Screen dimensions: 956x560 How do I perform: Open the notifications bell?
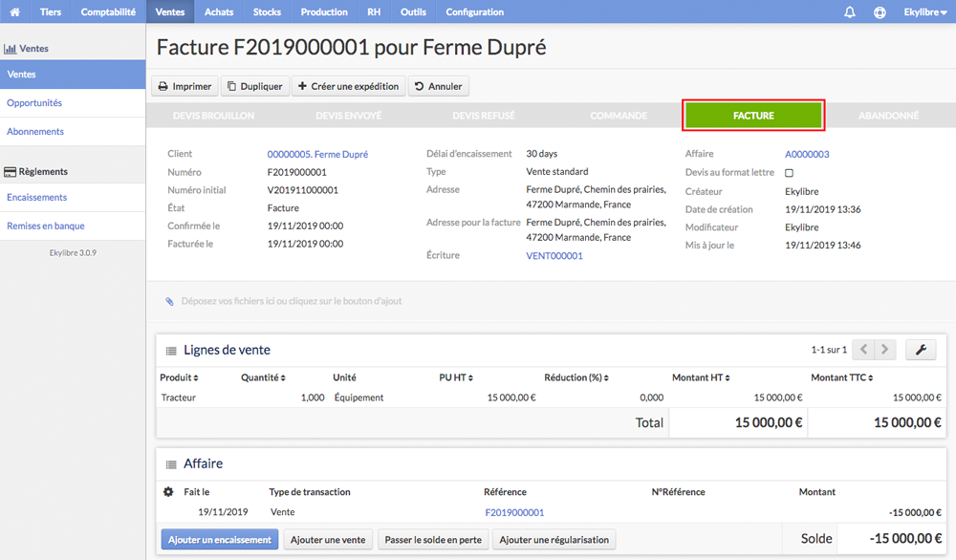click(x=849, y=11)
